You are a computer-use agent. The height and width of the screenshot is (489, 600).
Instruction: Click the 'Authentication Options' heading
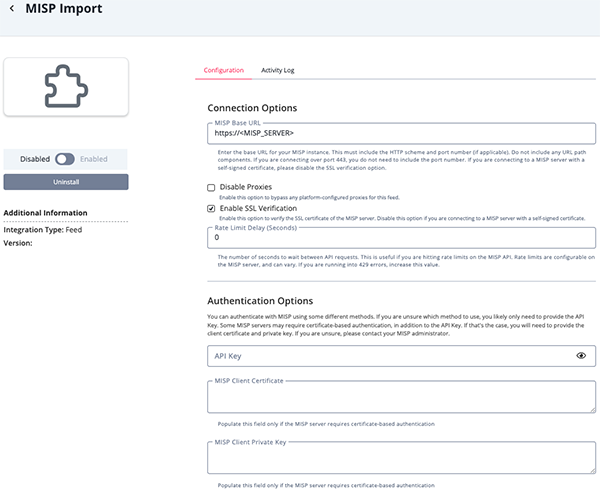(x=260, y=301)
